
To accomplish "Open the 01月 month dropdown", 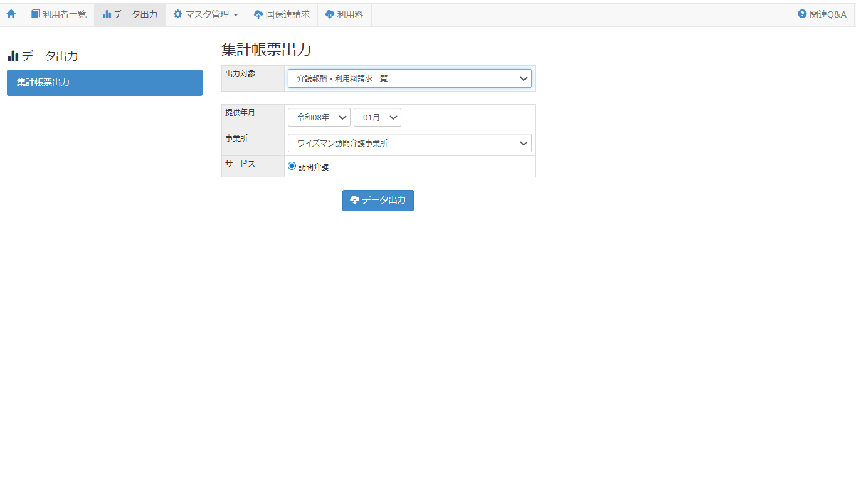I will 377,117.
